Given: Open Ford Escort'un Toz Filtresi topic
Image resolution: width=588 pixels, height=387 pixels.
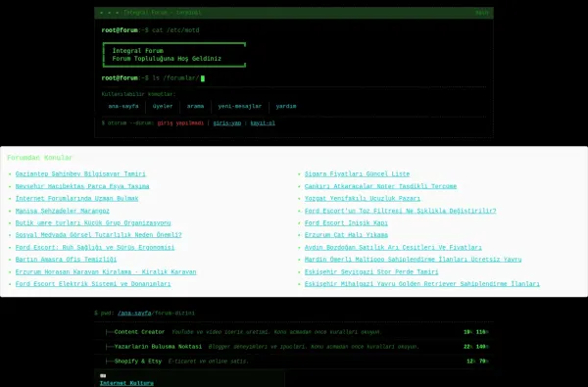Looking at the screenshot, I should [401, 211].
